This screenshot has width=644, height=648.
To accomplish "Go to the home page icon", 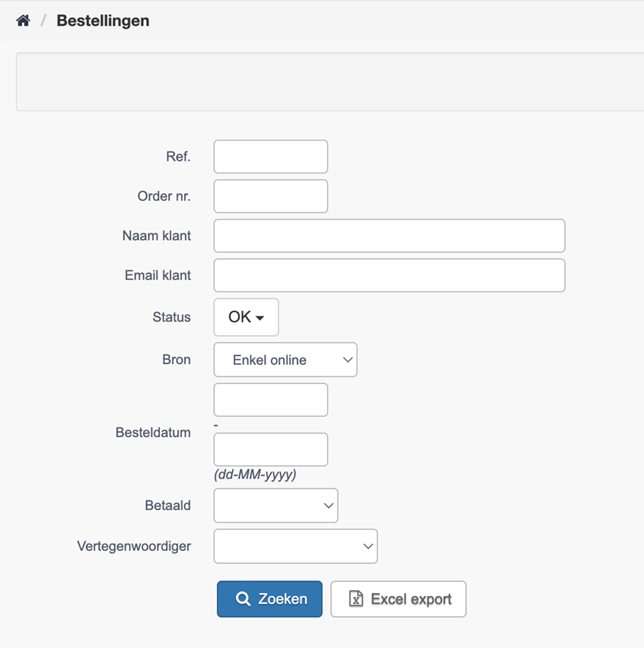I will (x=23, y=21).
